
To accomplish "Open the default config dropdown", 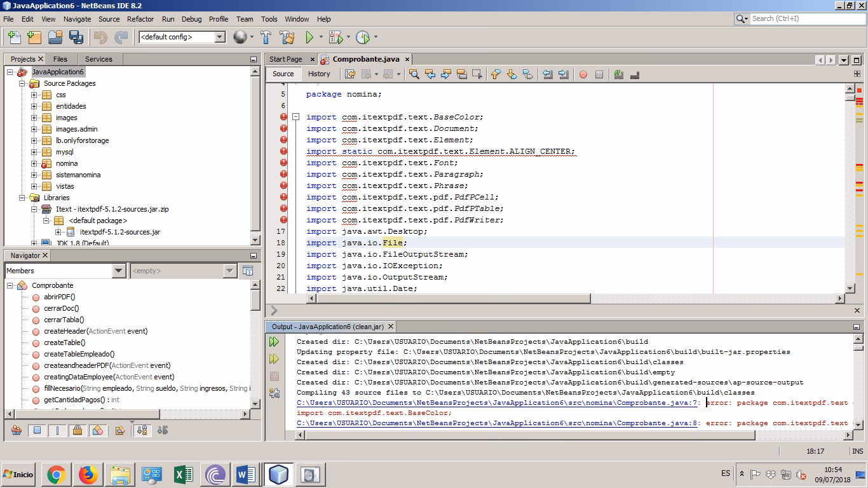I will click(x=220, y=37).
